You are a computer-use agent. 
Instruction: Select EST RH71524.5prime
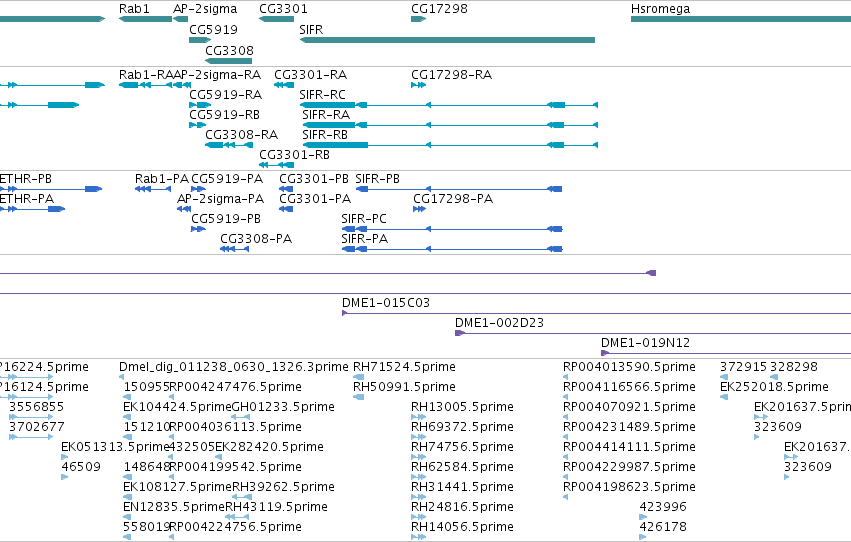[404, 367]
